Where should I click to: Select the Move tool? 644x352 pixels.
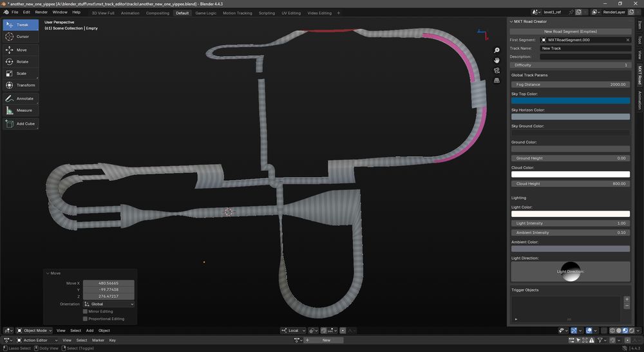[x=21, y=50]
